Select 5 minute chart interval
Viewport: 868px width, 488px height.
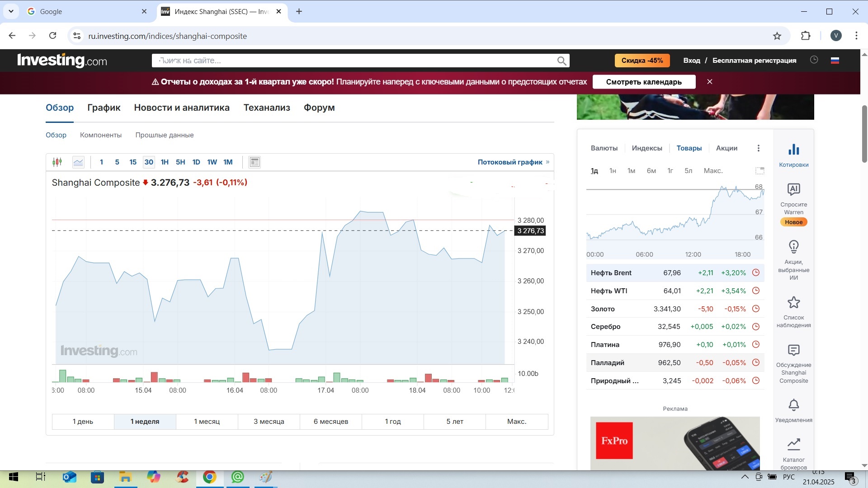click(117, 162)
